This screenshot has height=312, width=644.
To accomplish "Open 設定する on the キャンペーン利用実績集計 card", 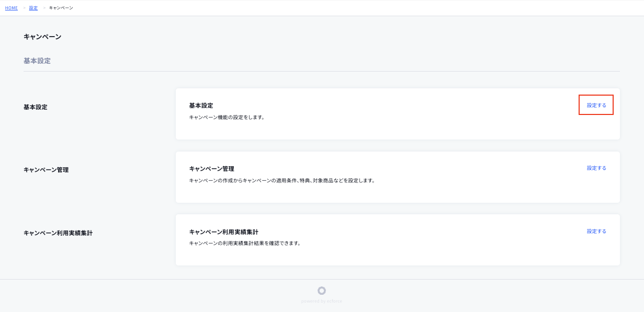I will [x=596, y=230].
